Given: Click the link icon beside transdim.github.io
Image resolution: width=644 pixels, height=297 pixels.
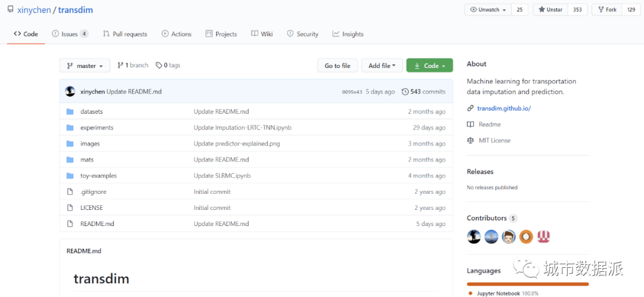Looking at the screenshot, I should [470, 109].
